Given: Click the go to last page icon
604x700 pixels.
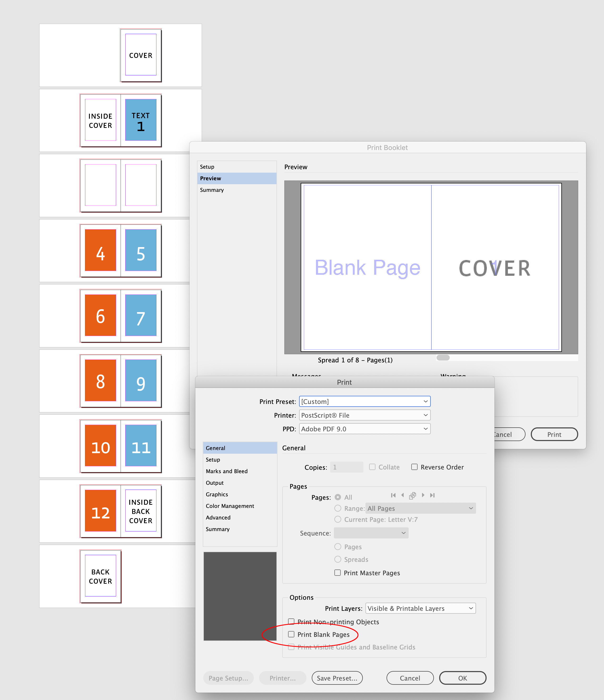Looking at the screenshot, I should click(x=432, y=495).
